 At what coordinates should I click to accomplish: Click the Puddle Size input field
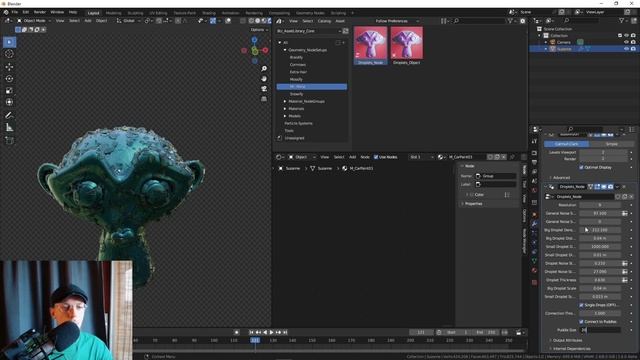pos(600,330)
